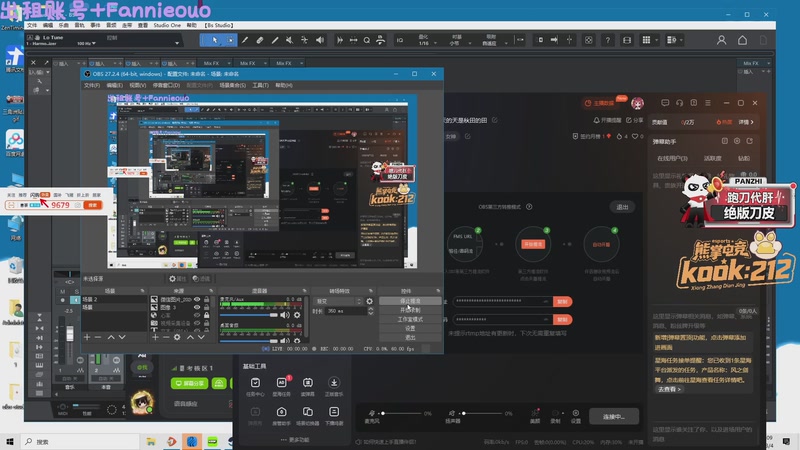Screen dimensions: 800x450
Task: Toggle Mute M button on Studio One channel
Action: click(63, 291)
